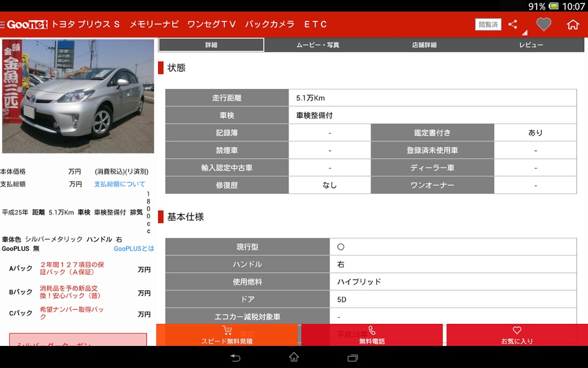Image resolution: width=588 pixels, height=368 pixels.
Task: Tap the 鑑定書付き label cell
Action: tap(432, 132)
